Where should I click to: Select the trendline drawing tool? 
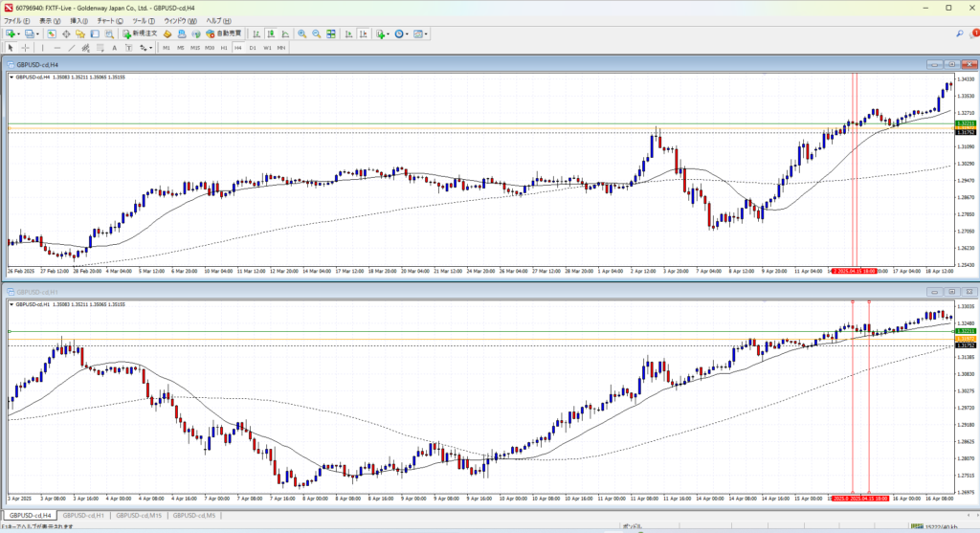tap(74, 47)
